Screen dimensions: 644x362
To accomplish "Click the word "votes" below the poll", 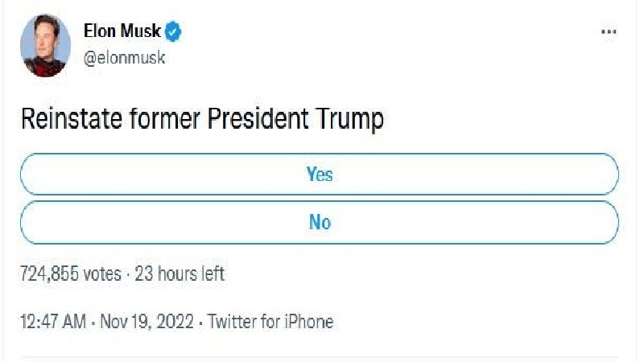I will click(101, 274).
